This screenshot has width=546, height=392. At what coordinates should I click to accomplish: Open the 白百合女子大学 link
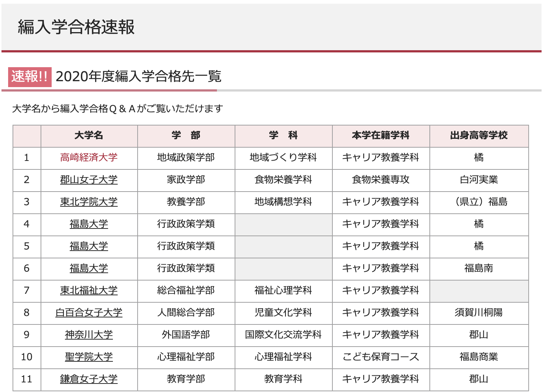(x=89, y=313)
